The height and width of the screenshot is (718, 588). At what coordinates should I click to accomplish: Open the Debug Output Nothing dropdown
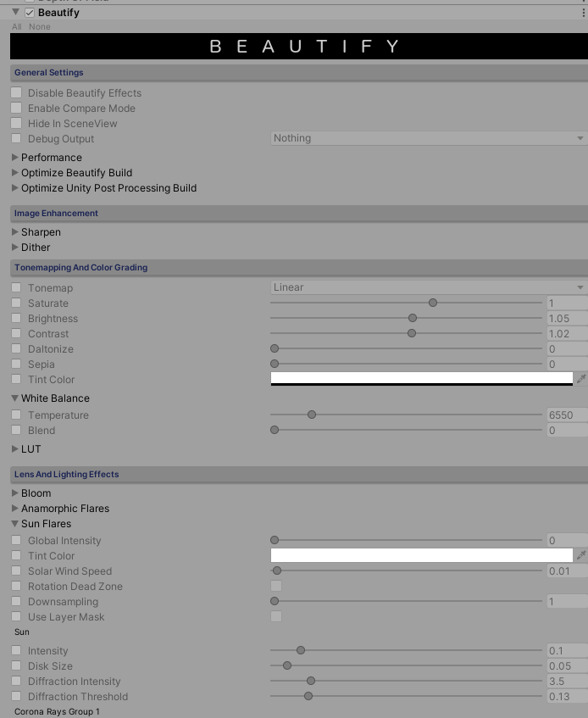[429, 138]
